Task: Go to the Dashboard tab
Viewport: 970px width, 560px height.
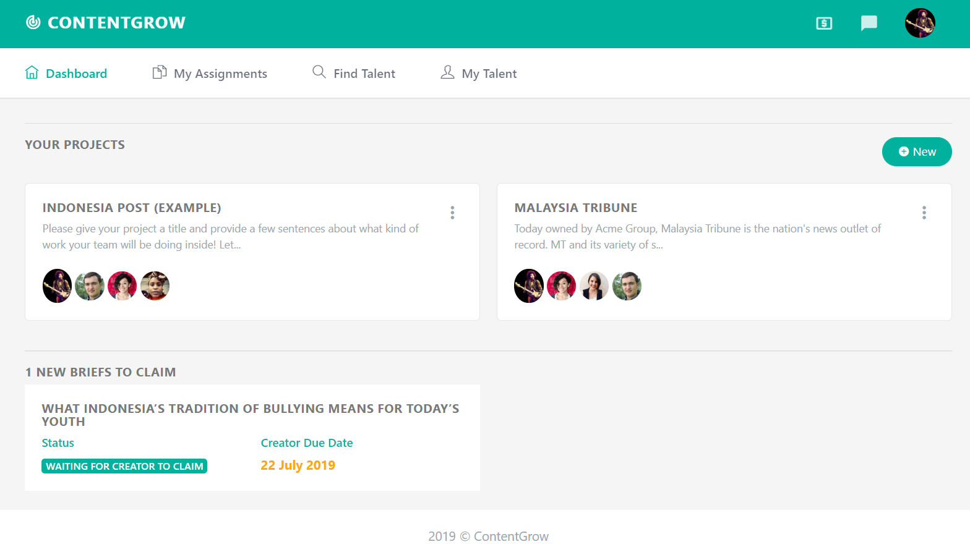Action: pyautogui.click(x=66, y=74)
